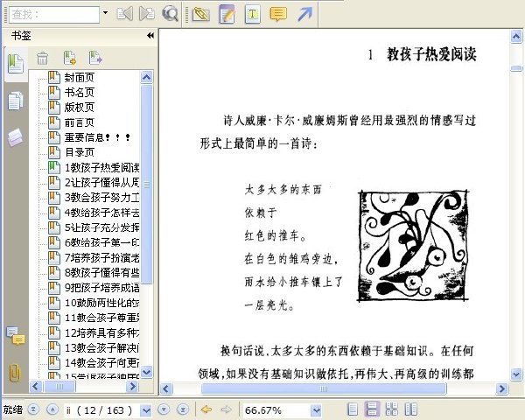Add a new bookmark icon
Image resolution: width=525 pixels, height=420 pixels.
(70, 58)
